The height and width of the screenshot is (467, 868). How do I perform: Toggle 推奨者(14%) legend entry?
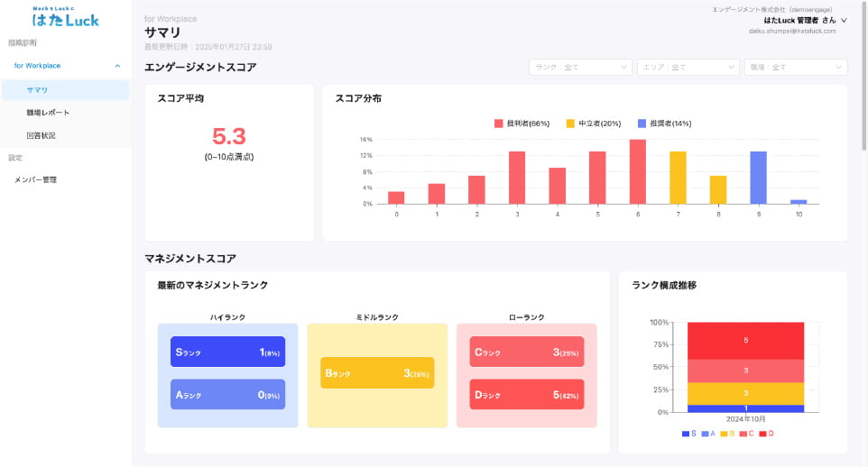point(664,124)
